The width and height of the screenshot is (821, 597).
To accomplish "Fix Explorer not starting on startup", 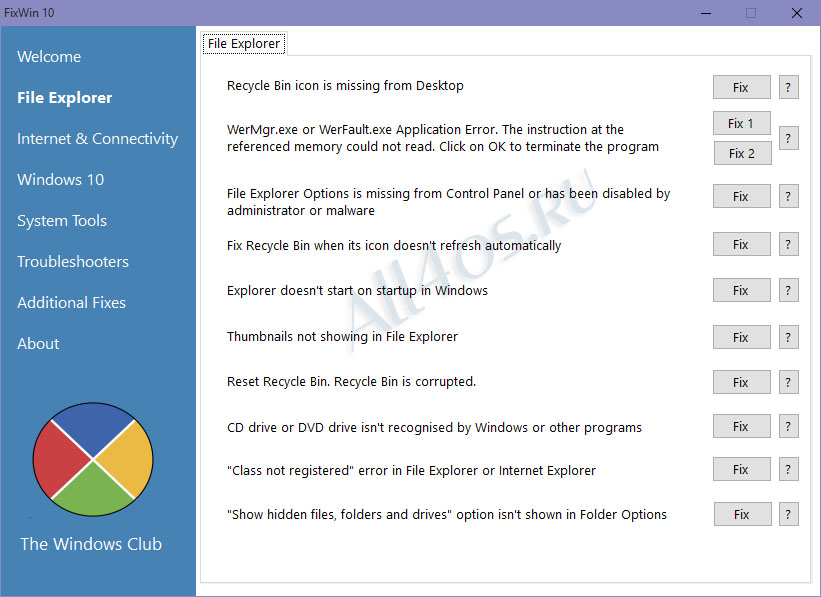I will (x=741, y=290).
